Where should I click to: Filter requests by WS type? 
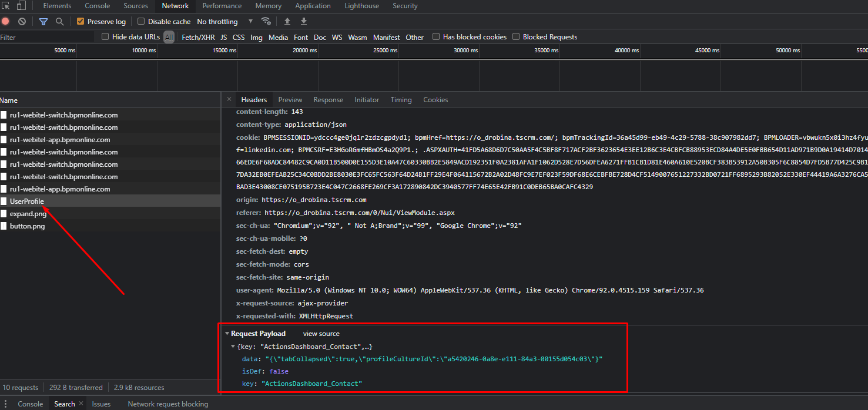(337, 37)
